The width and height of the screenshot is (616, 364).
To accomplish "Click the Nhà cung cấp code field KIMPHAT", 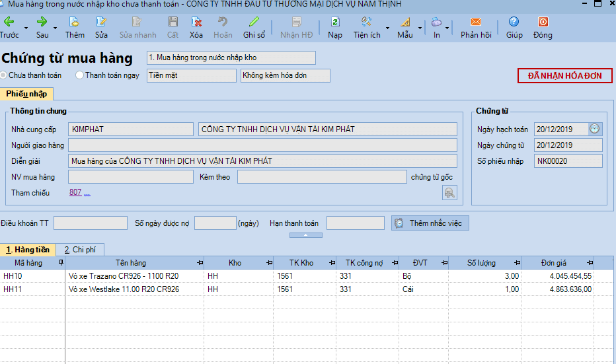I will [131, 129].
